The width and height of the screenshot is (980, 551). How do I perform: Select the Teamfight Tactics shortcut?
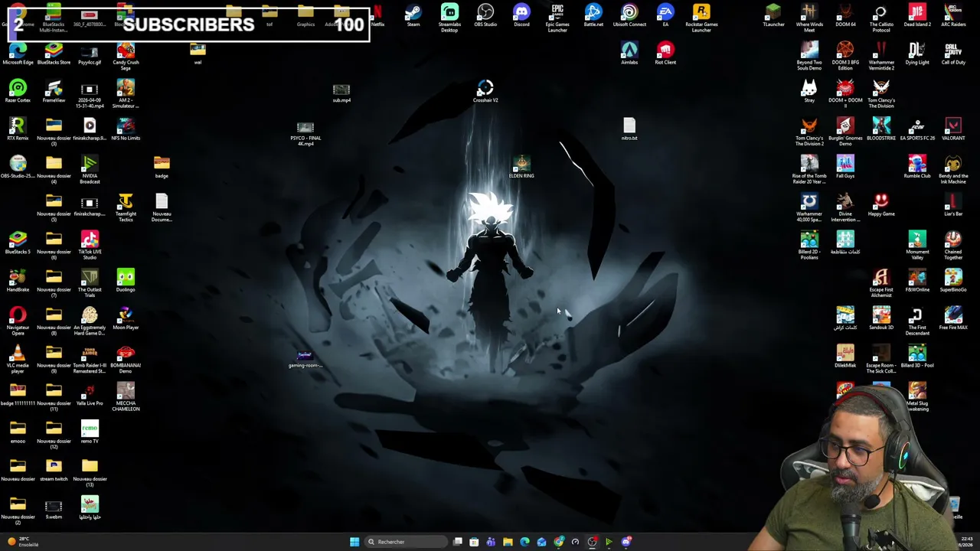126,207
